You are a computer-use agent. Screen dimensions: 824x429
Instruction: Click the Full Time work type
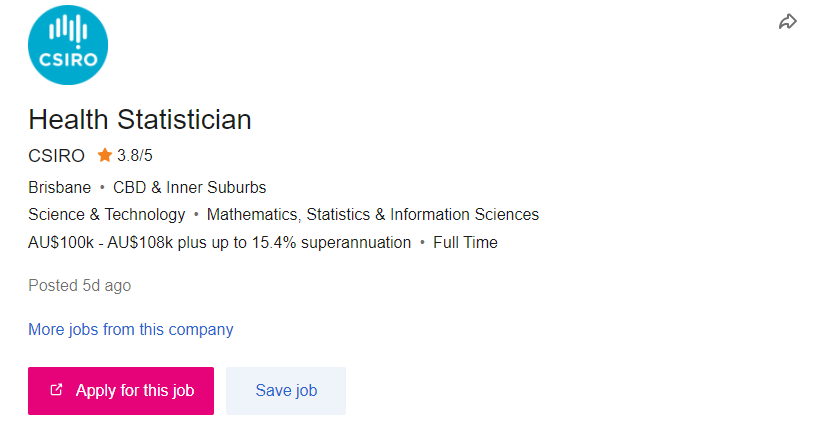(x=465, y=242)
